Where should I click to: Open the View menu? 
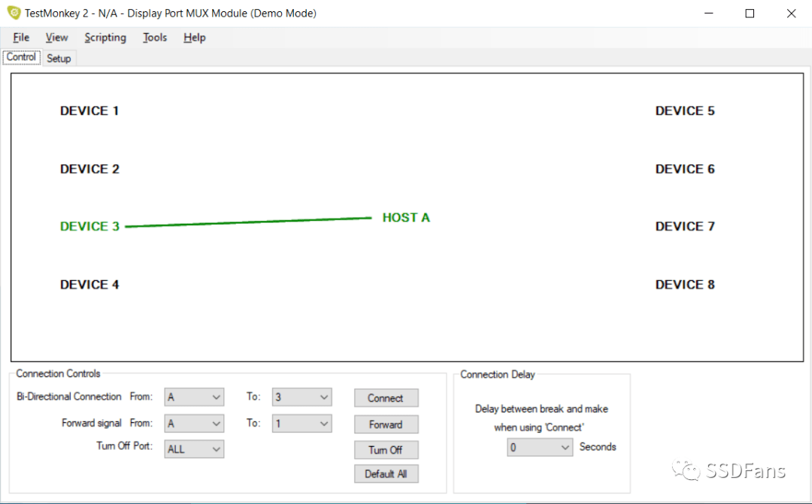[56, 38]
